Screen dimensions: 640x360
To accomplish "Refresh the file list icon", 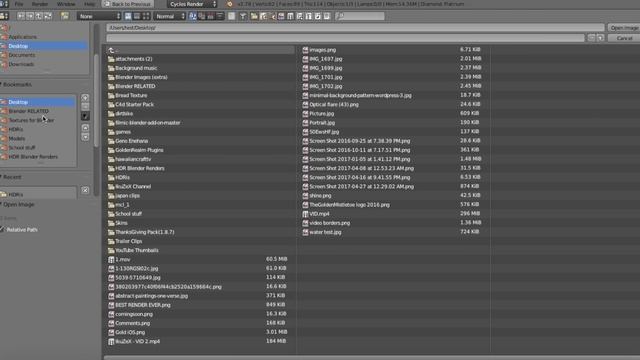I will 48,16.
